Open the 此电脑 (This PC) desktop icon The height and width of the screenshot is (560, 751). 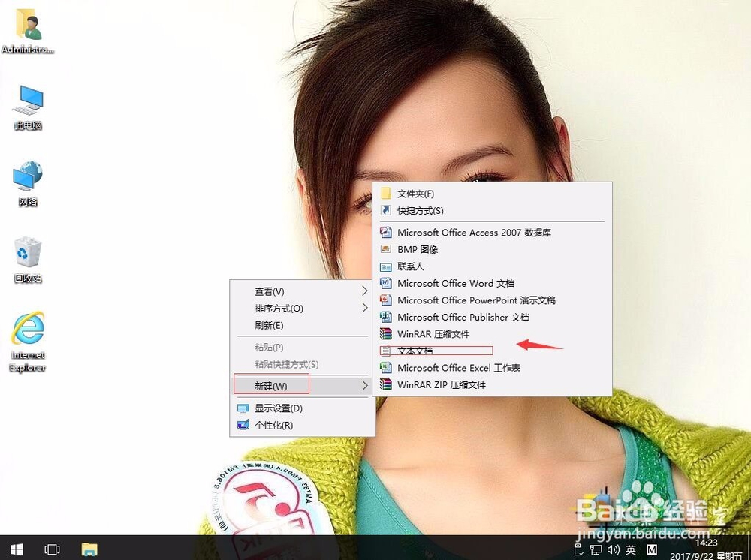[x=27, y=105]
